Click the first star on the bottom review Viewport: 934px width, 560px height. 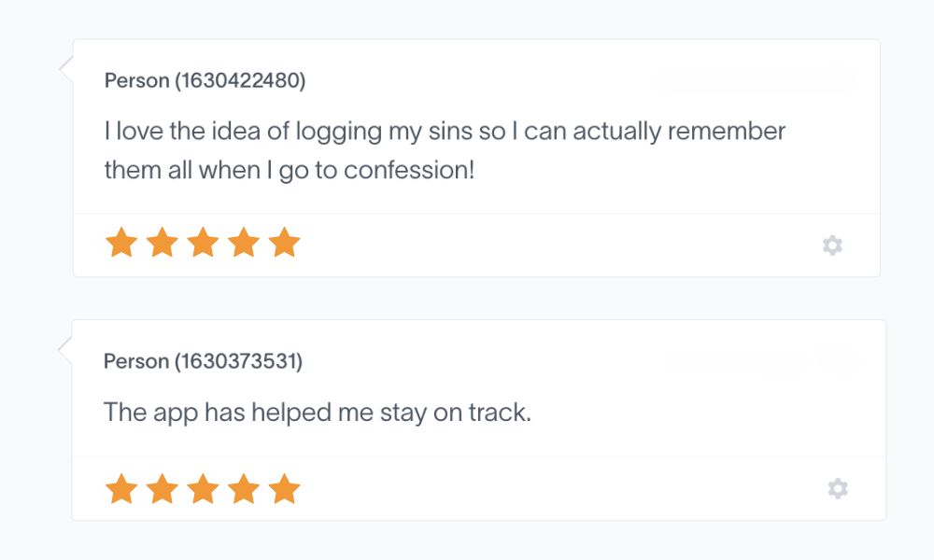121,486
